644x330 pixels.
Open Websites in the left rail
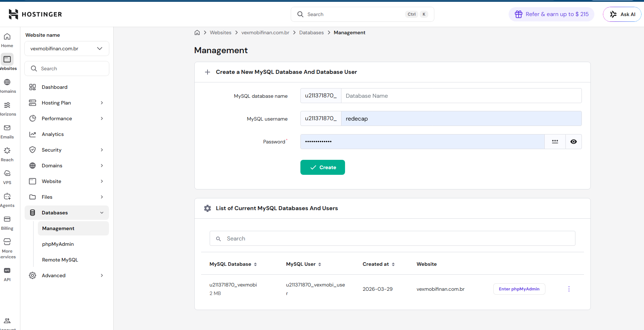[7, 63]
